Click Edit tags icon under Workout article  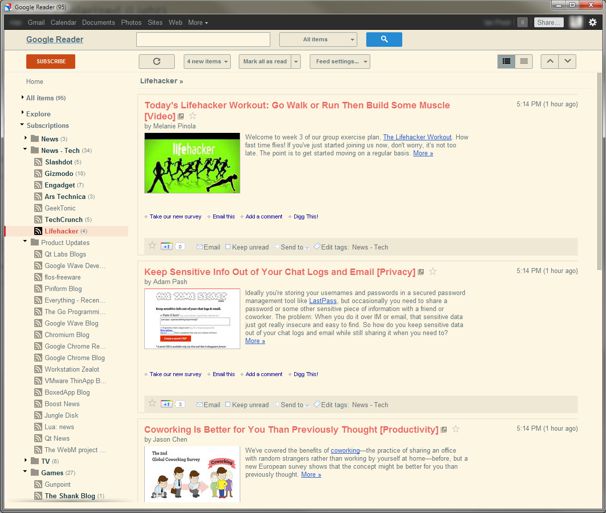(317, 246)
